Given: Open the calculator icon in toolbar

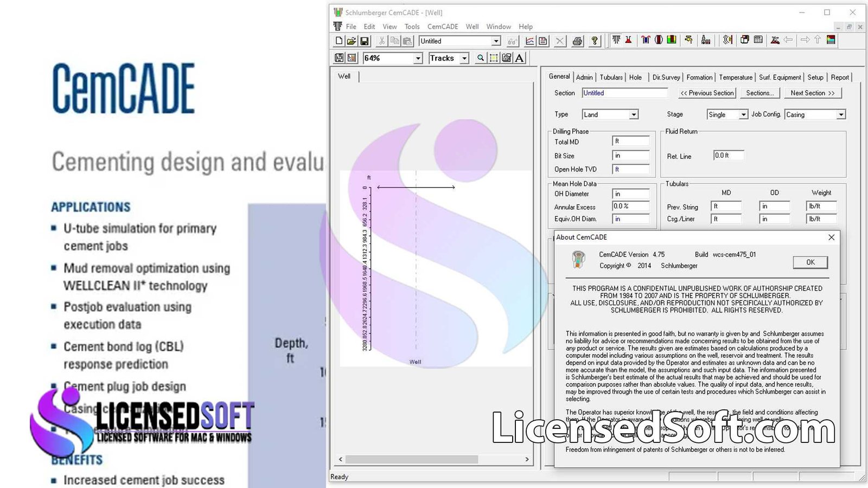Looking at the screenshot, I should click(758, 40).
